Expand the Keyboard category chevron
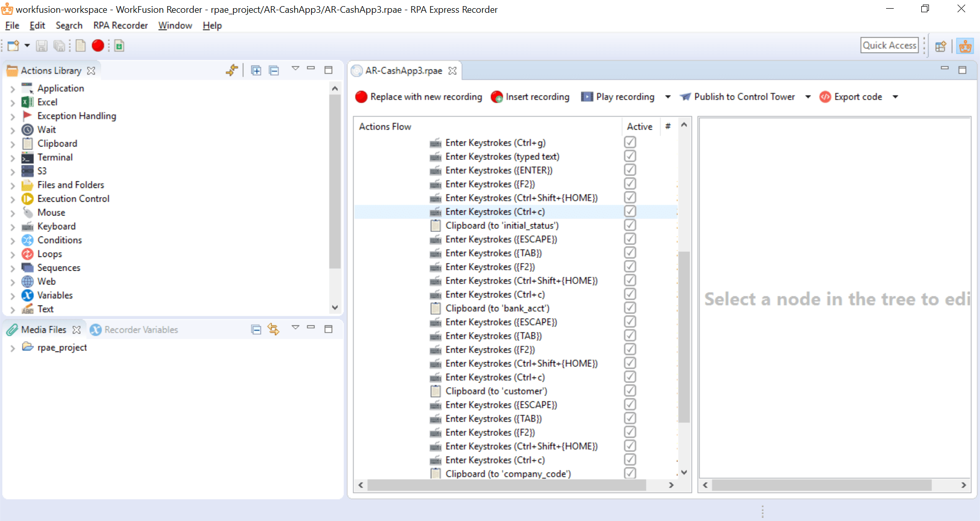980x521 pixels. [13, 227]
